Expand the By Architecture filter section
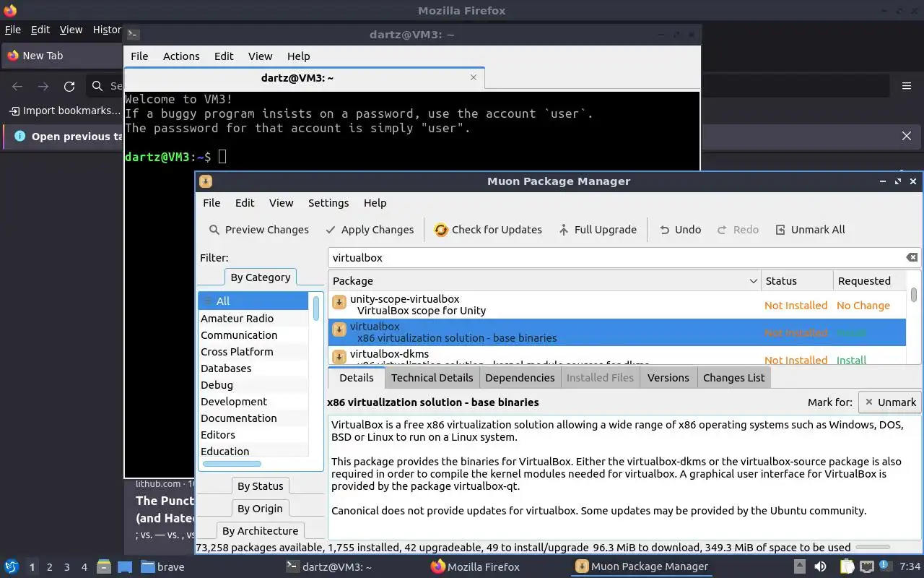This screenshot has width=924, height=578. (x=260, y=531)
